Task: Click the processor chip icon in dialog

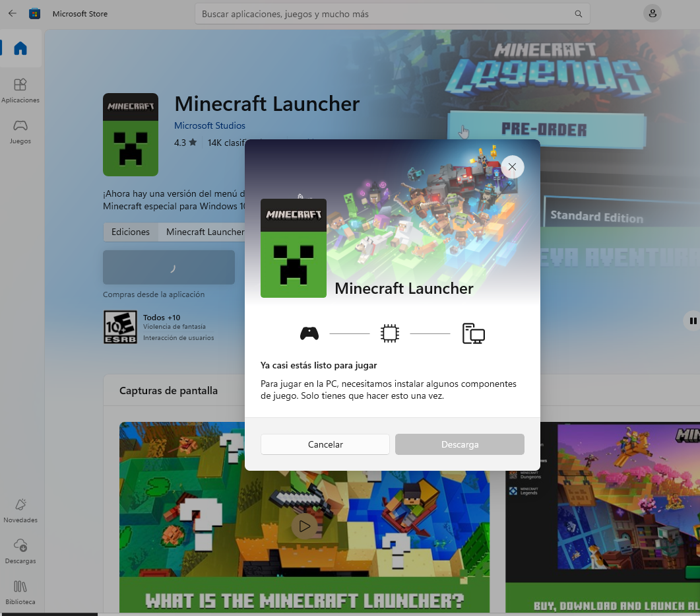Action: pyautogui.click(x=390, y=333)
